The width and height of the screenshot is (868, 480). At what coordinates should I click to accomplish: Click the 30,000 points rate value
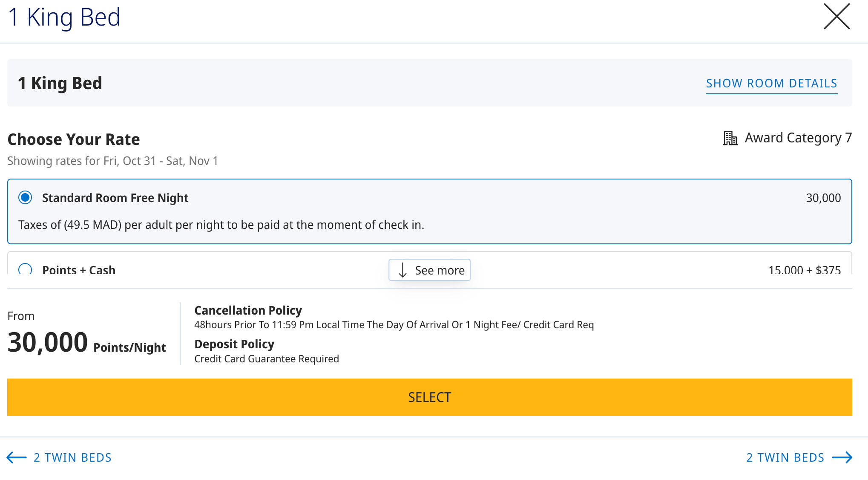coord(823,198)
